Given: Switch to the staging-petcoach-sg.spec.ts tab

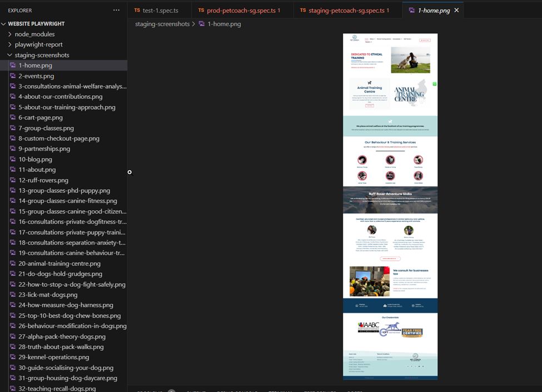Looking at the screenshot, I should click(x=348, y=11).
